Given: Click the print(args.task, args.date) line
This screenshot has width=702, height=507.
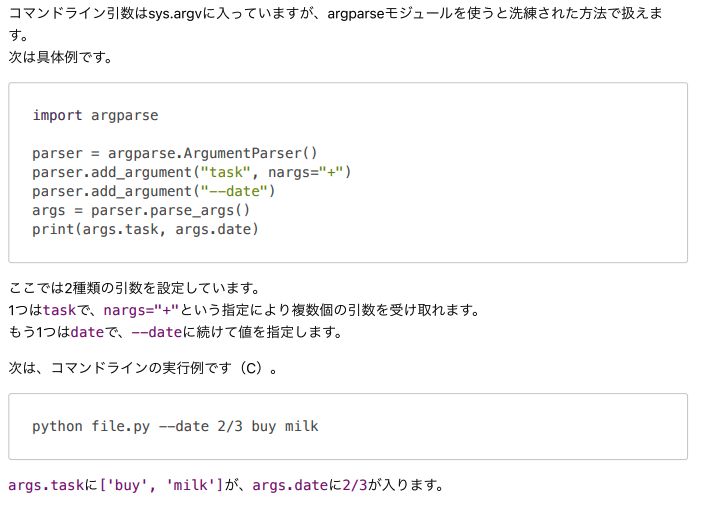Looking at the screenshot, I should pyautogui.click(x=145, y=229).
